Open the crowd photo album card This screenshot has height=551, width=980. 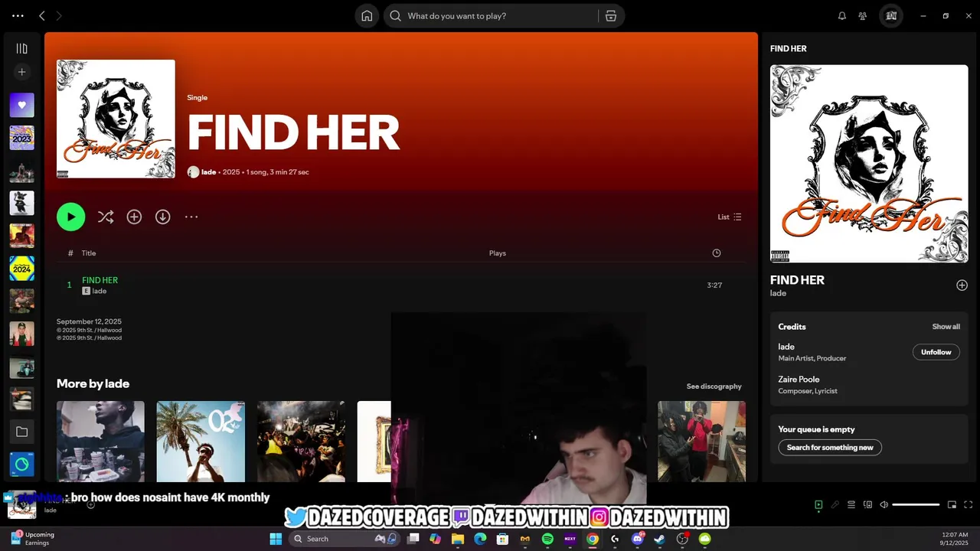pyautogui.click(x=301, y=442)
